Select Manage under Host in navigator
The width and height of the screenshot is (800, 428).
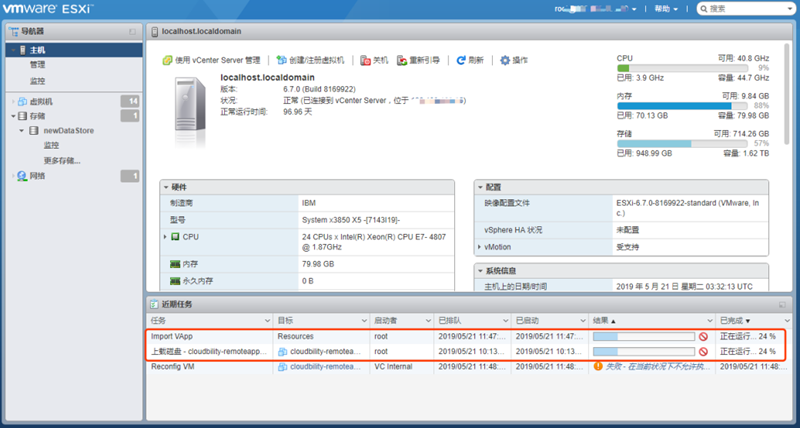coord(37,65)
